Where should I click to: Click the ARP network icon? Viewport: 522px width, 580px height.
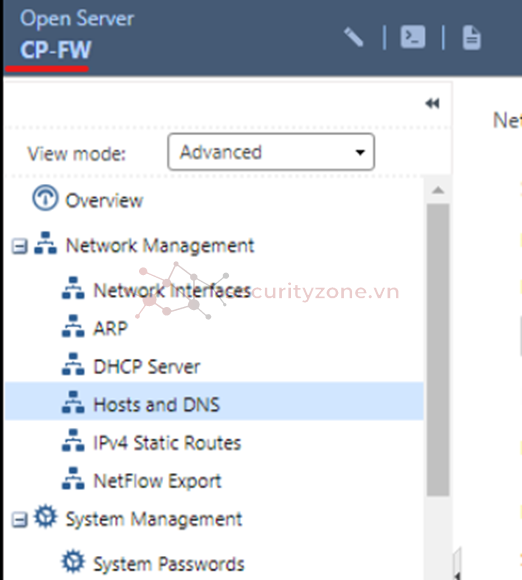(x=73, y=326)
